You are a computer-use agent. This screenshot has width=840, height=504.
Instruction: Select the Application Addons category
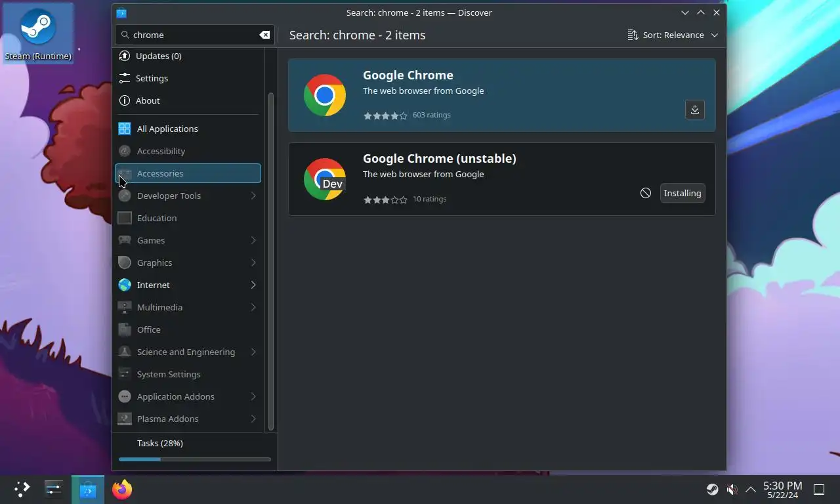[189, 396]
